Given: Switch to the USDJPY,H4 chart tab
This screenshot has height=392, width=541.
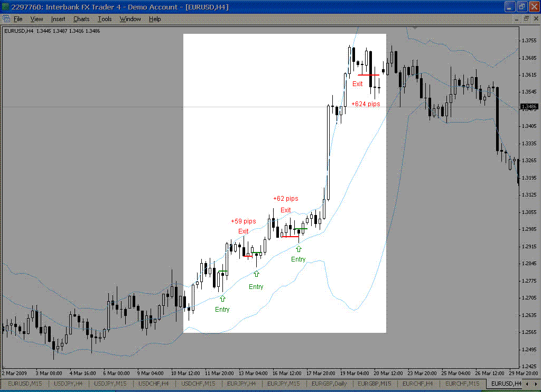Looking at the screenshot, I should (x=68, y=384).
